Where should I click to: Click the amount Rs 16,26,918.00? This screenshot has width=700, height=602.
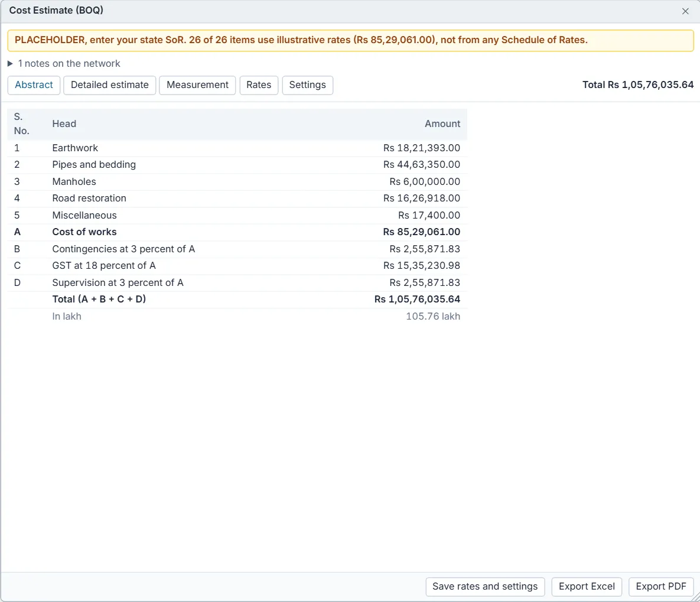[421, 199]
